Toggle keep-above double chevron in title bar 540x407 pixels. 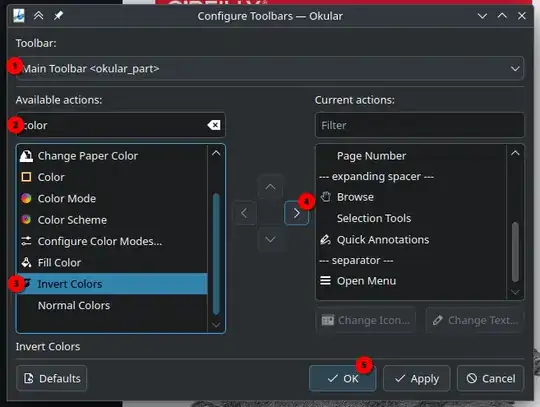39,15
